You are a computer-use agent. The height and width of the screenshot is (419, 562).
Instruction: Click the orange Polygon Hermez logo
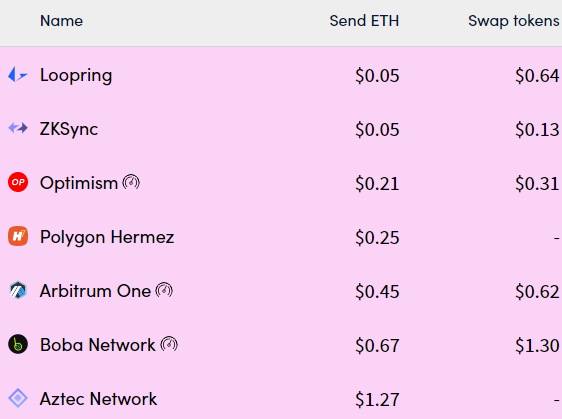coord(18,236)
